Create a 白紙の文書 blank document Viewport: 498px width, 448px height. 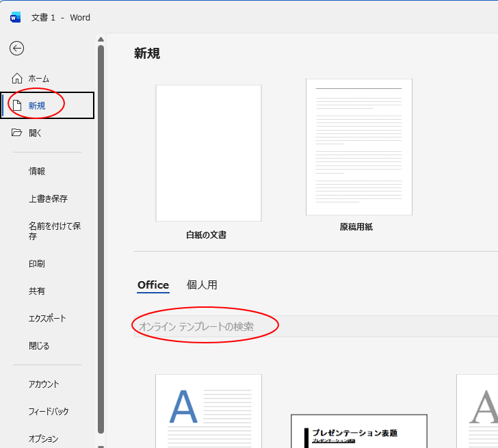pyautogui.click(x=209, y=153)
